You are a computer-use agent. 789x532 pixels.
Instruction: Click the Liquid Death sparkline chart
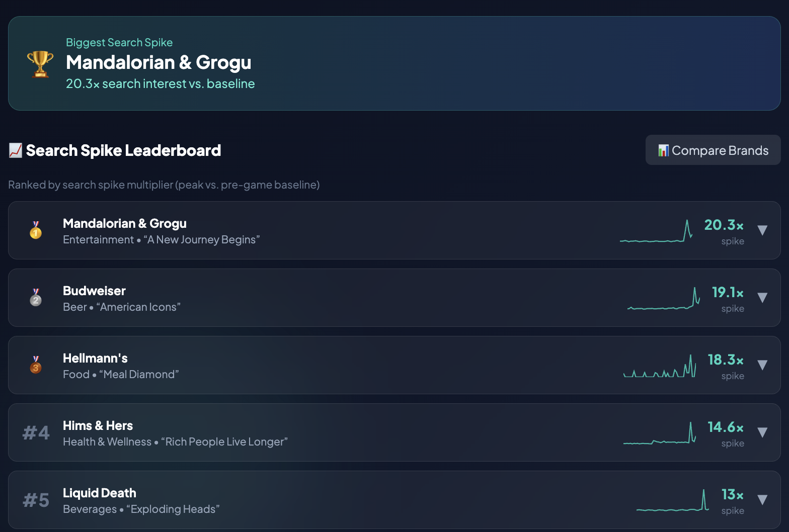point(673,500)
